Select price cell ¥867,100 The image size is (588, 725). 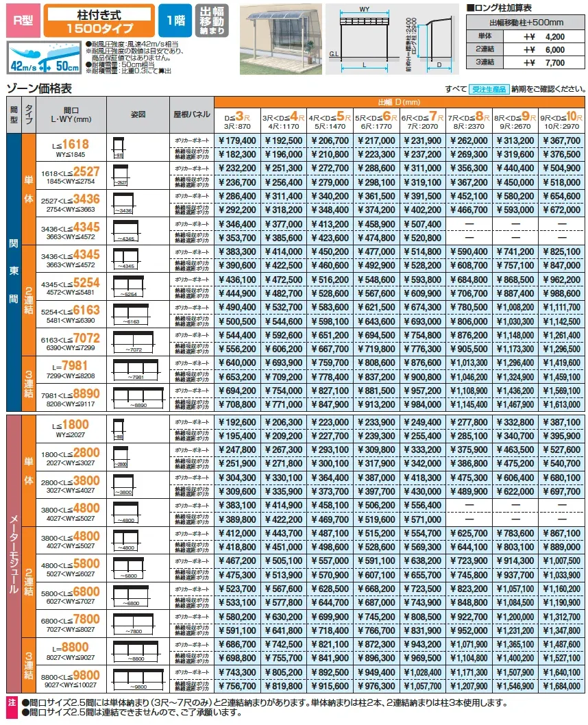(x=562, y=533)
